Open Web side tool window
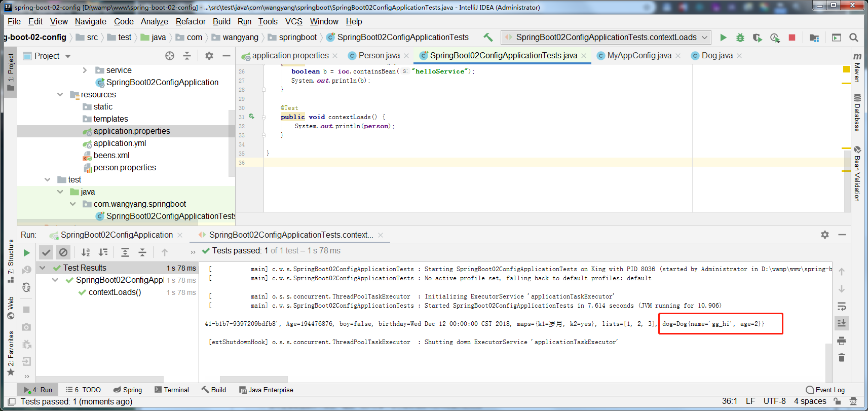 coord(11,308)
